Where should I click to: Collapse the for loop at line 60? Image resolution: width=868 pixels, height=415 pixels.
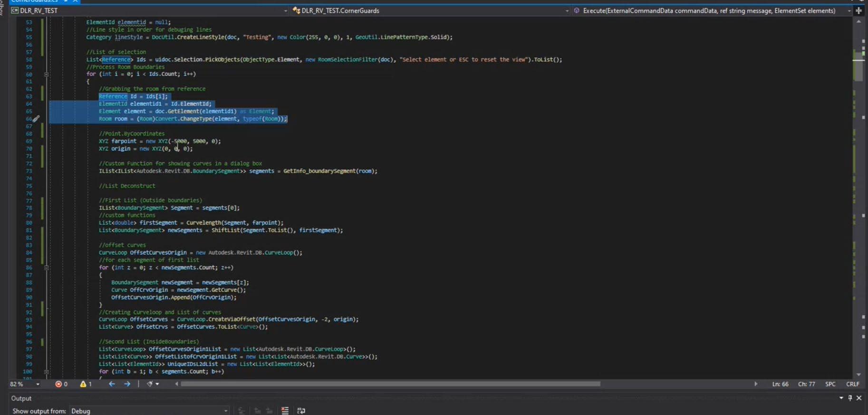pos(46,74)
